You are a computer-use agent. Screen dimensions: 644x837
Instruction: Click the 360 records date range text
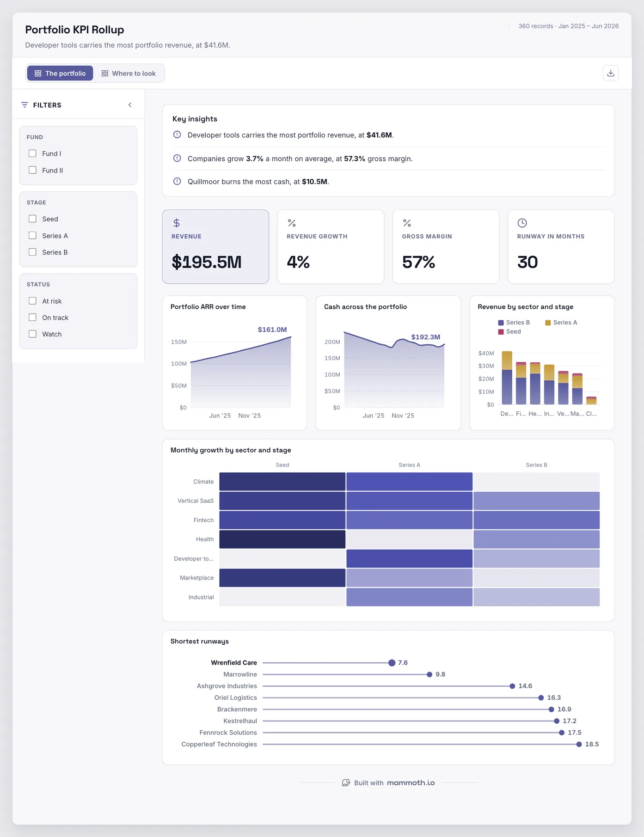[568, 26]
